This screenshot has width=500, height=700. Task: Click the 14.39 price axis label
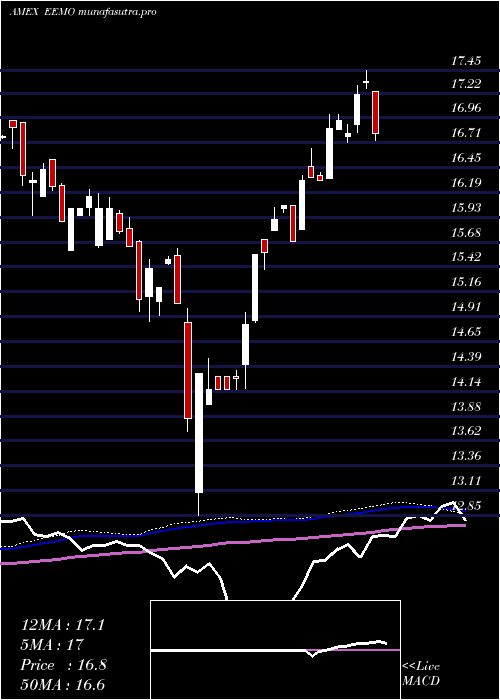466,357
